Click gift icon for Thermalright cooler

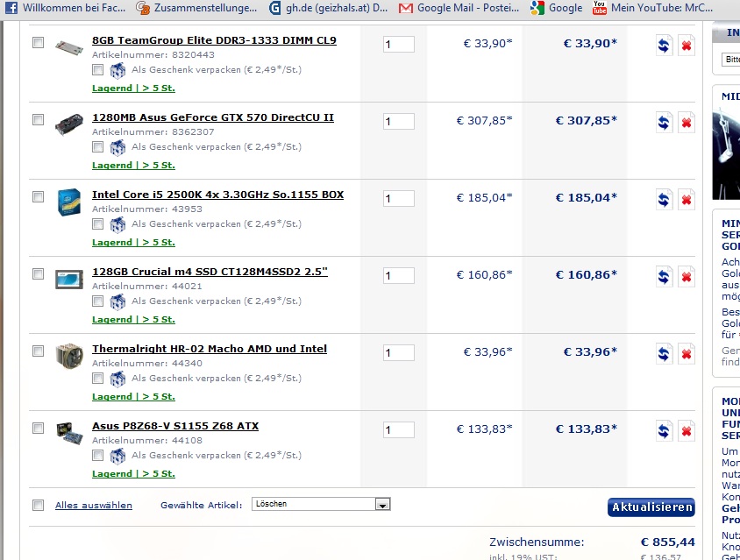117,379
